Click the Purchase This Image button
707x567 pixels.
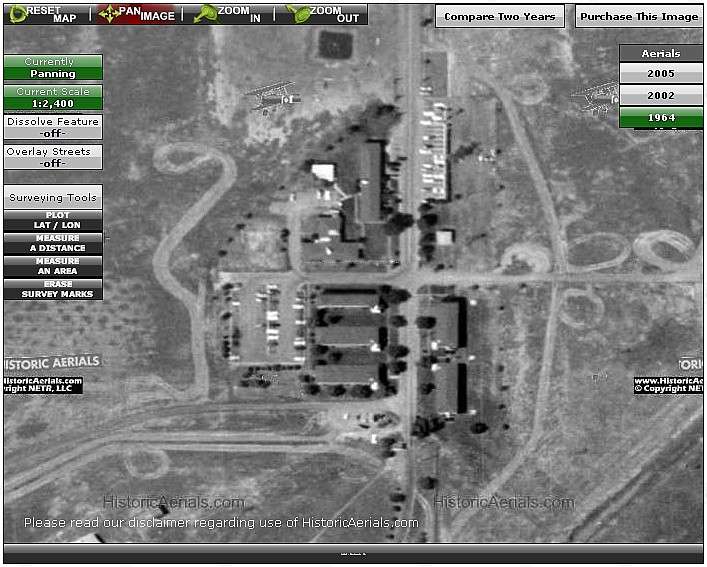pos(638,16)
